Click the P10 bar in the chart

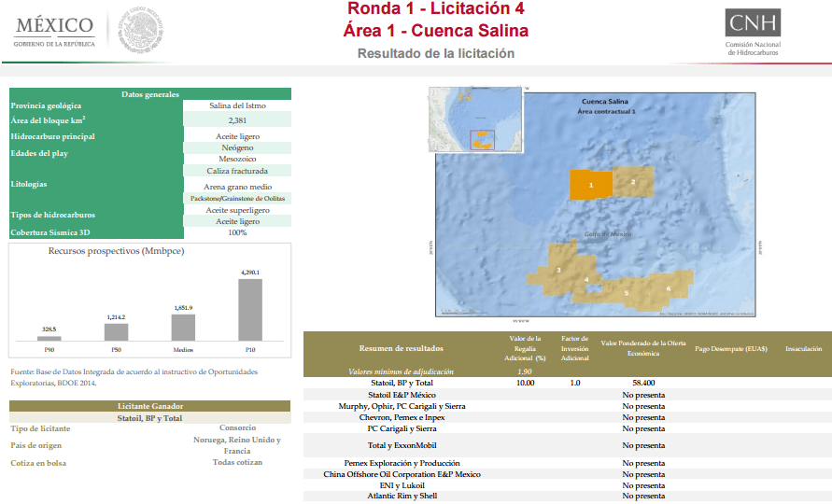pyautogui.click(x=250, y=310)
